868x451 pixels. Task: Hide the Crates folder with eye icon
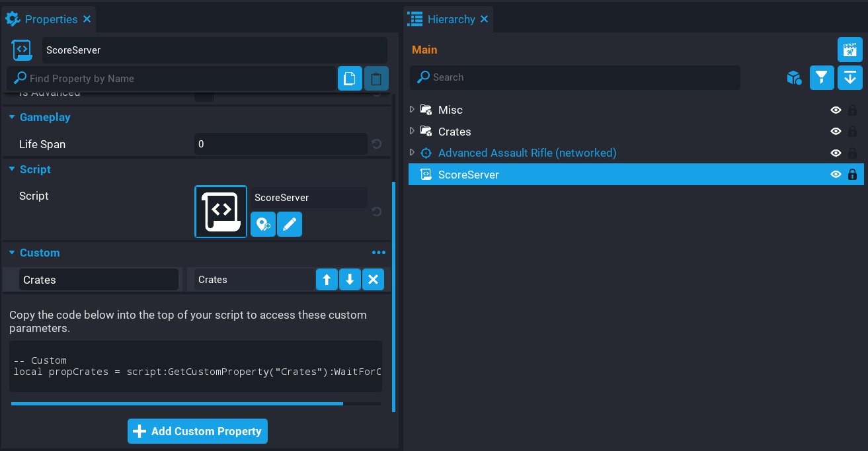pos(836,132)
